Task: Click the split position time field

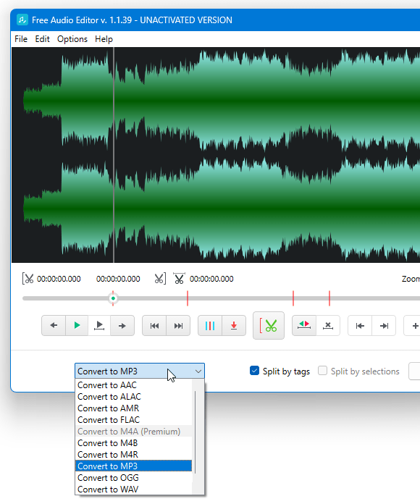Action: [211, 279]
